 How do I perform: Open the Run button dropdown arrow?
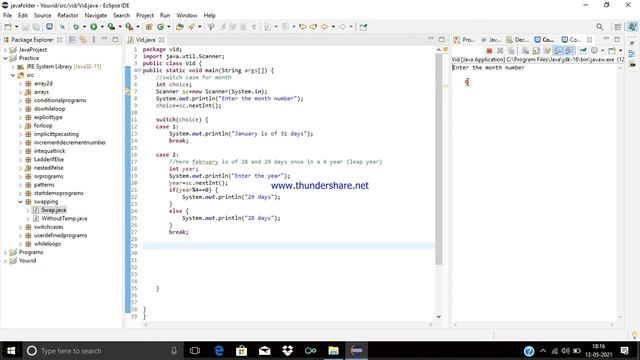[x=102, y=27]
